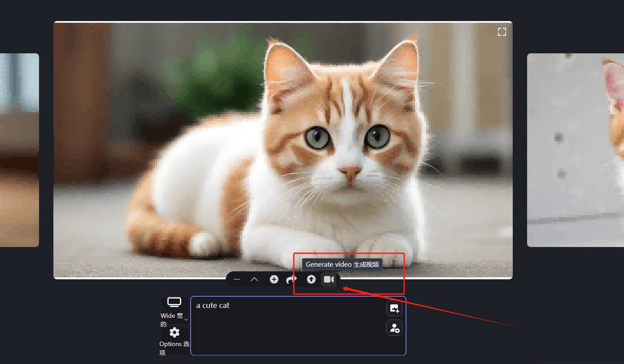Click the curved share arrow icon
This screenshot has width=624, height=364.
pos(292,280)
